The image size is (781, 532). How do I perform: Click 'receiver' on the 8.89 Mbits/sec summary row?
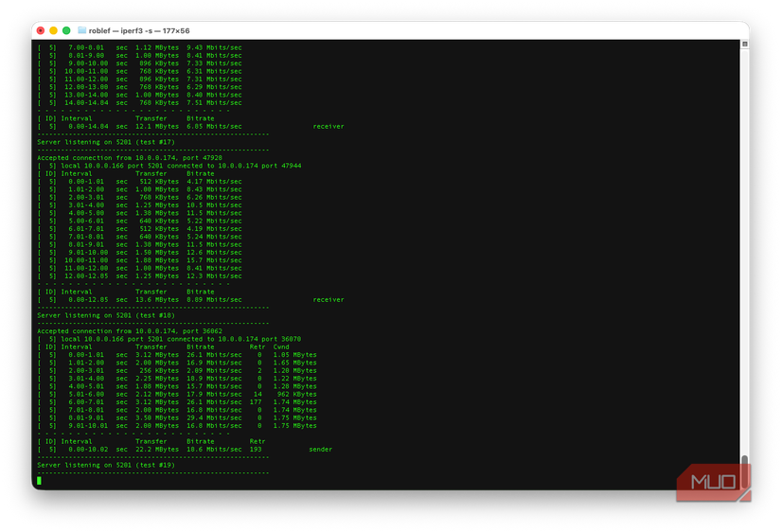click(x=328, y=300)
